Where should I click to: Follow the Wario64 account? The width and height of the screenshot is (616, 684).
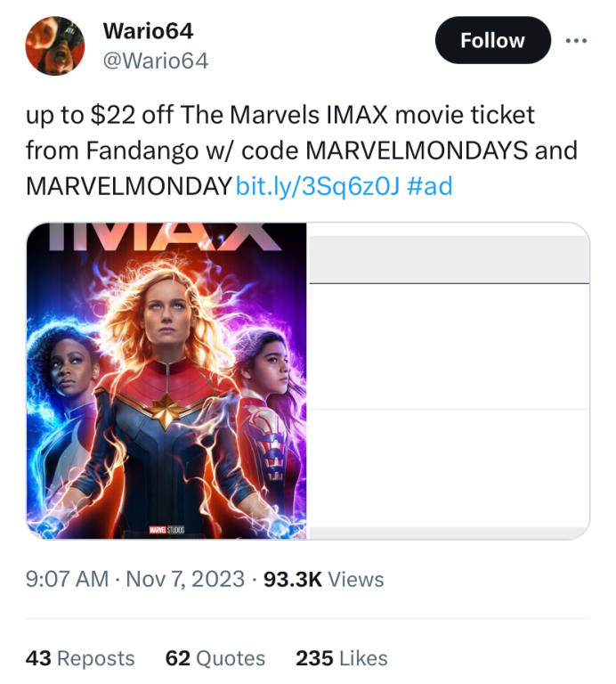(491, 40)
